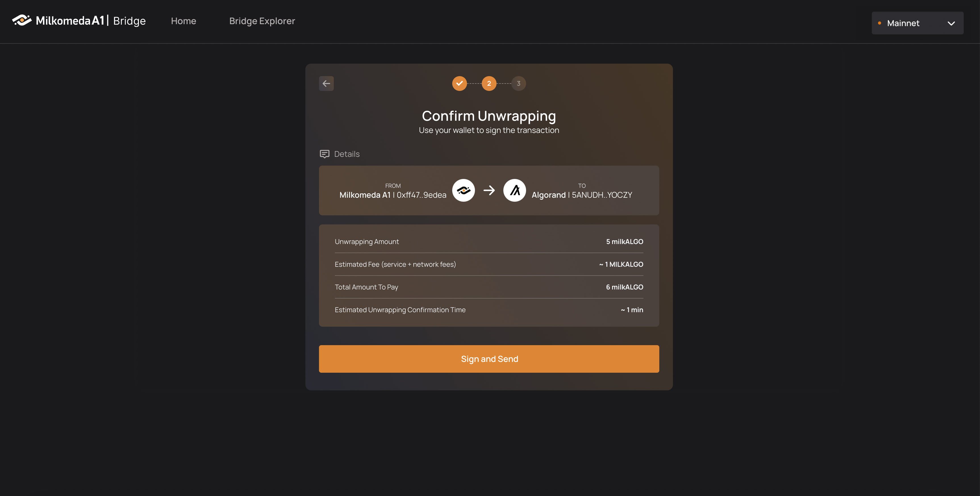Click the Confirm Unwrapping heading

coord(489,116)
